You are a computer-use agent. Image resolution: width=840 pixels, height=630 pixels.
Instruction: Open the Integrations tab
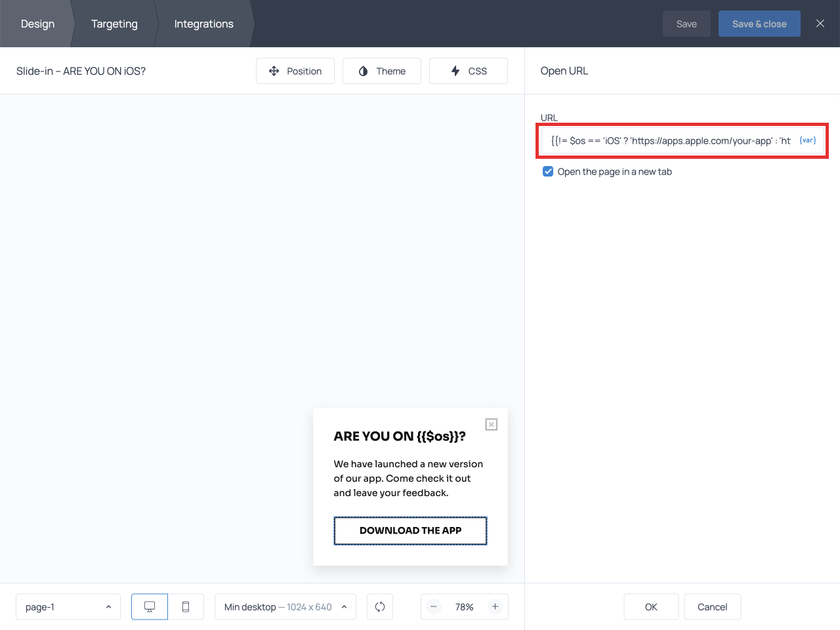[x=203, y=24]
